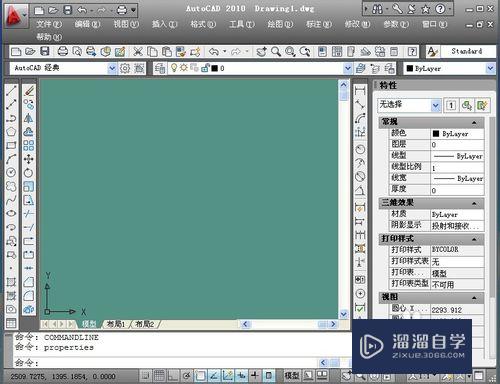The height and width of the screenshot is (384, 500).
Task: Toggle Snap mode in status bar
Action: 145,376
